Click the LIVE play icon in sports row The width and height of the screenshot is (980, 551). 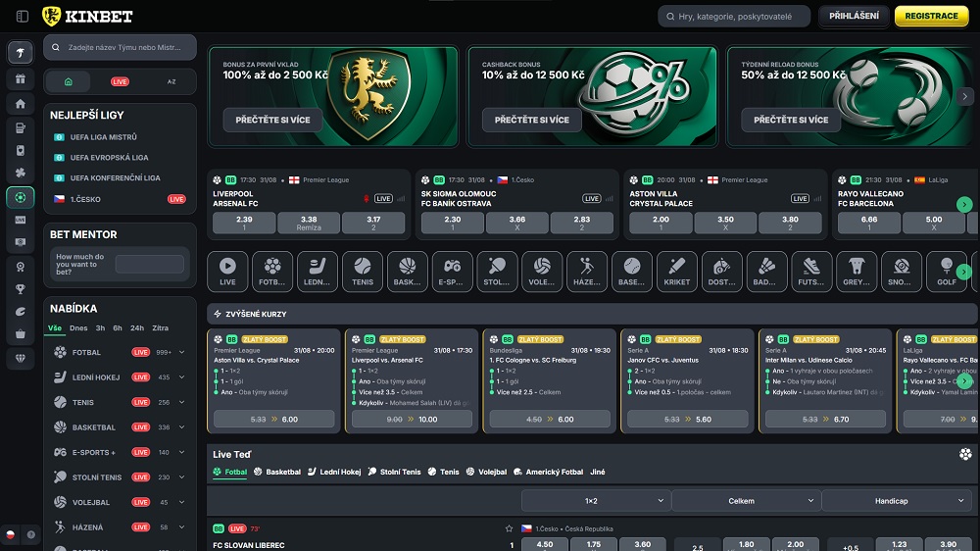(x=227, y=271)
